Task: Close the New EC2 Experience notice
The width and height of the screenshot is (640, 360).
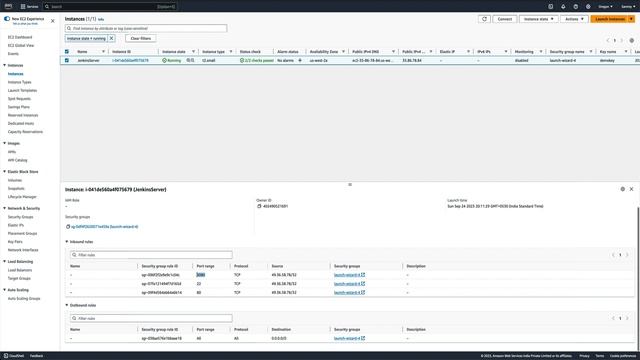Action: coord(53,21)
